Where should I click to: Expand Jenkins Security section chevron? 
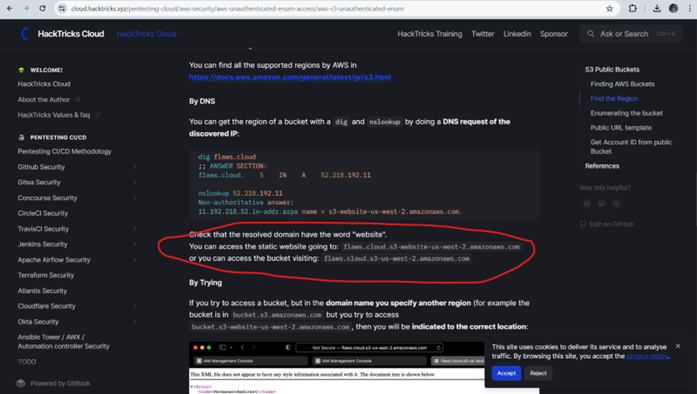(134, 244)
